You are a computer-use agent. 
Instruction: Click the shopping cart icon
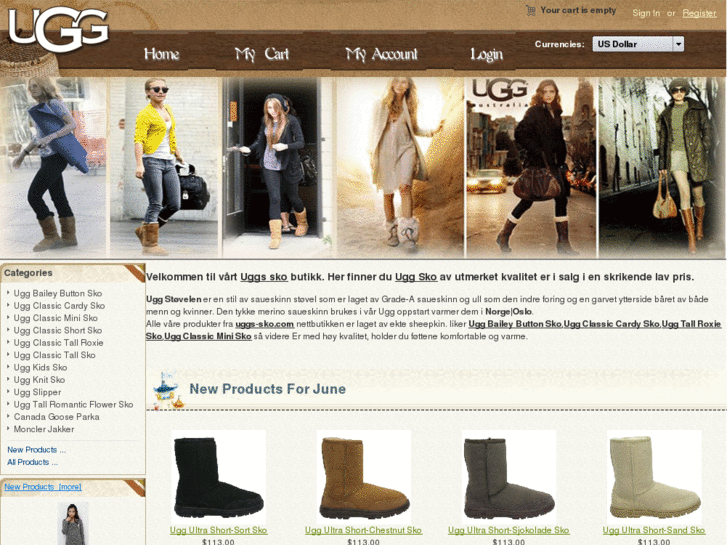tap(530, 10)
